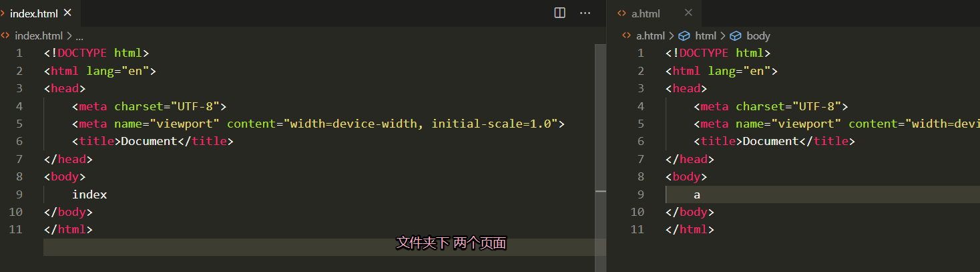Click the a.html file icon in breadcrumbs
Viewport: 980px width, 272px height.
(626, 36)
